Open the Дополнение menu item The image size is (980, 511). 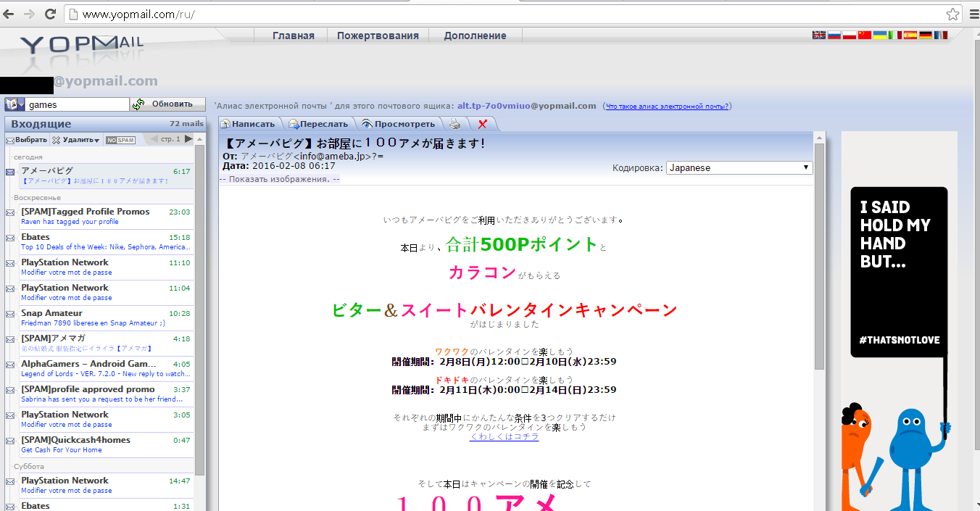[x=475, y=35]
